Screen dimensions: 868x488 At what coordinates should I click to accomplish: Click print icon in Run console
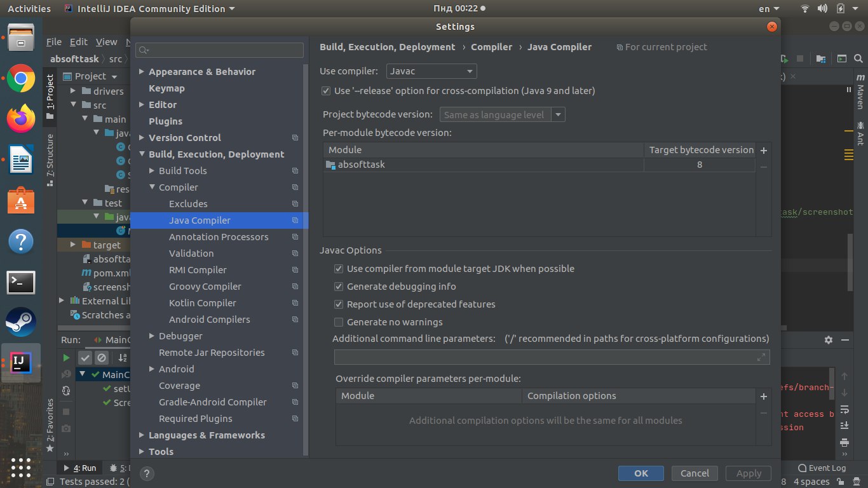[x=844, y=442]
